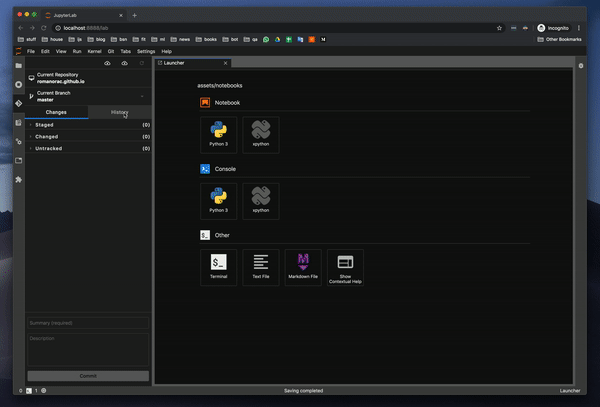Open the news bookmarks folder
600x407 pixels.
[180, 39]
